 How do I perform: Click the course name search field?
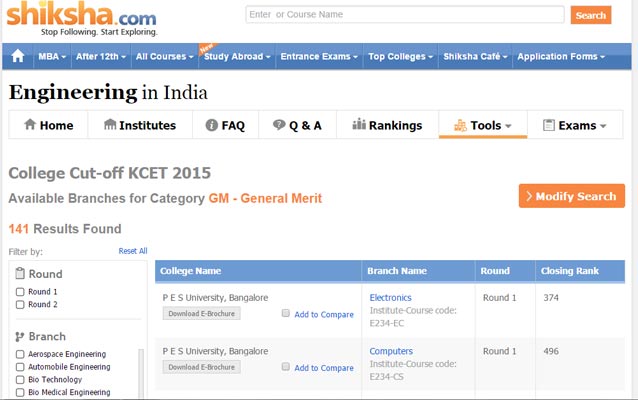pos(404,15)
